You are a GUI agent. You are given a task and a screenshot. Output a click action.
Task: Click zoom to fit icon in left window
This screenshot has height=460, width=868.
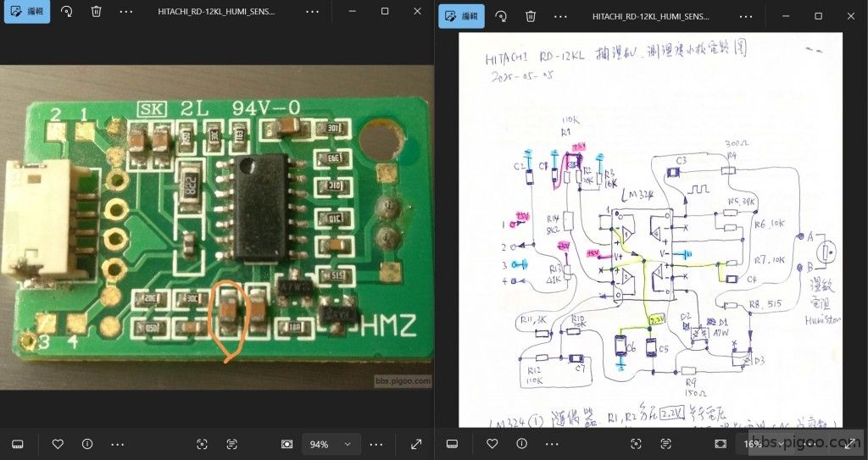coord(287,444)
